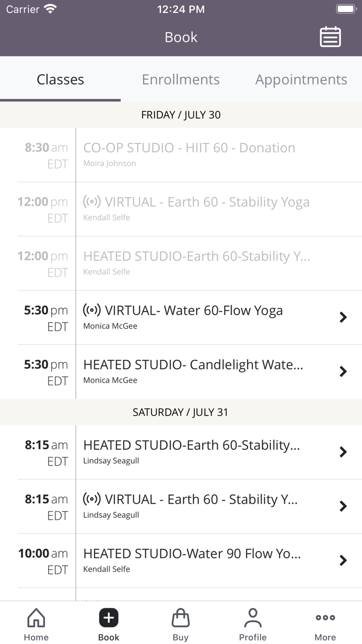Tap the Wi-Fi icon in the status bar
Screen dimensions: 362x644
(49, 8)
